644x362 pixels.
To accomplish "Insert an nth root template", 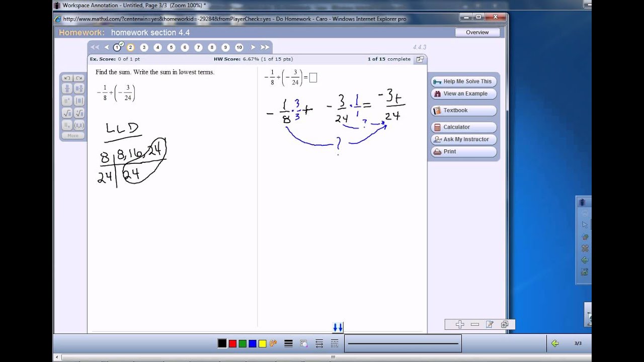I will 79,113.
